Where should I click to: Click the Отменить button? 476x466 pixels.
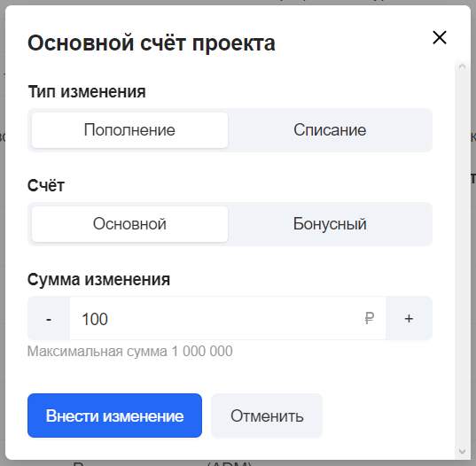click(267, 416)
